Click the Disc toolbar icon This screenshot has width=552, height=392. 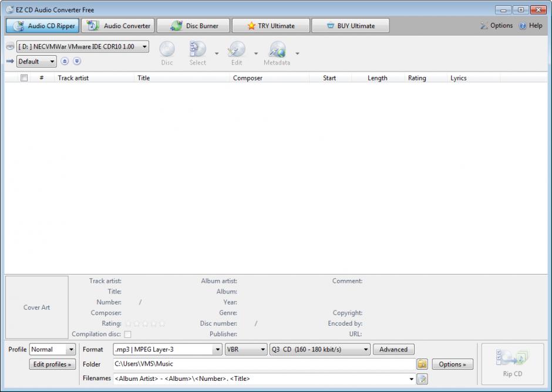tap(167, 53)
